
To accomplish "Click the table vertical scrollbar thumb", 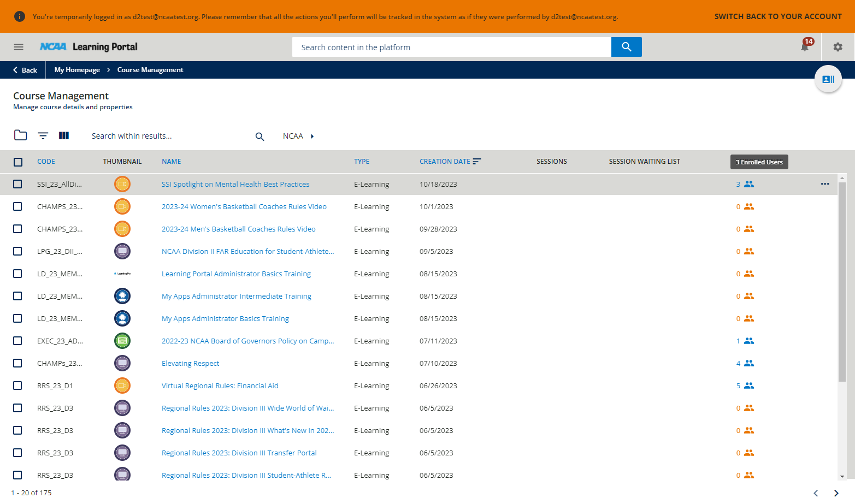I will point(842,281).
